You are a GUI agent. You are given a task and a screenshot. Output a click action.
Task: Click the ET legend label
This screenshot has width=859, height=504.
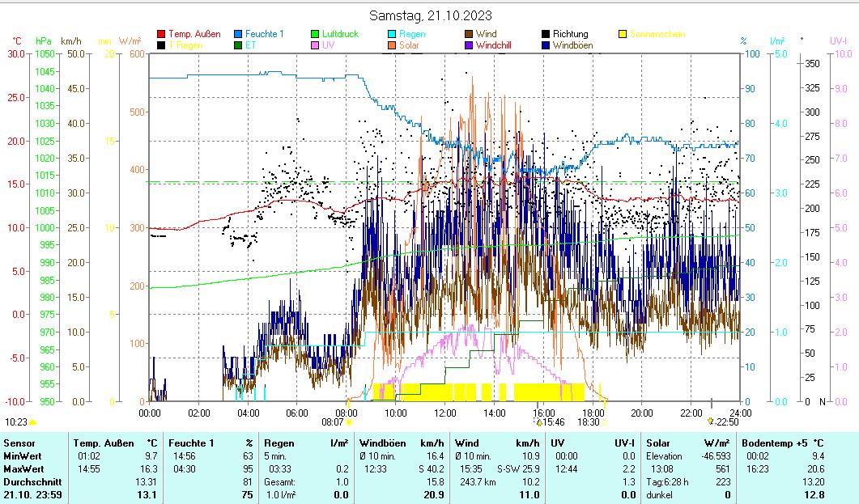[x=250, y=46]
